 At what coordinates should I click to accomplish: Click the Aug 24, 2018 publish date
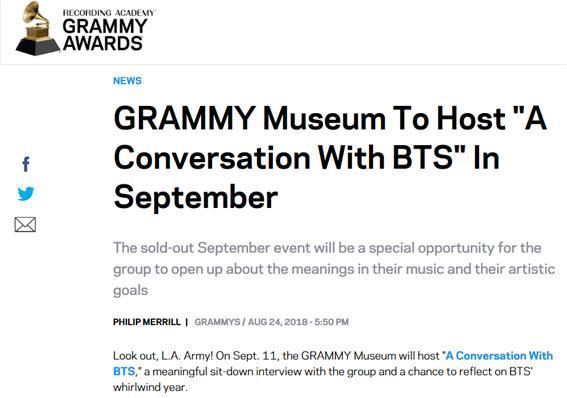[278, 322]
